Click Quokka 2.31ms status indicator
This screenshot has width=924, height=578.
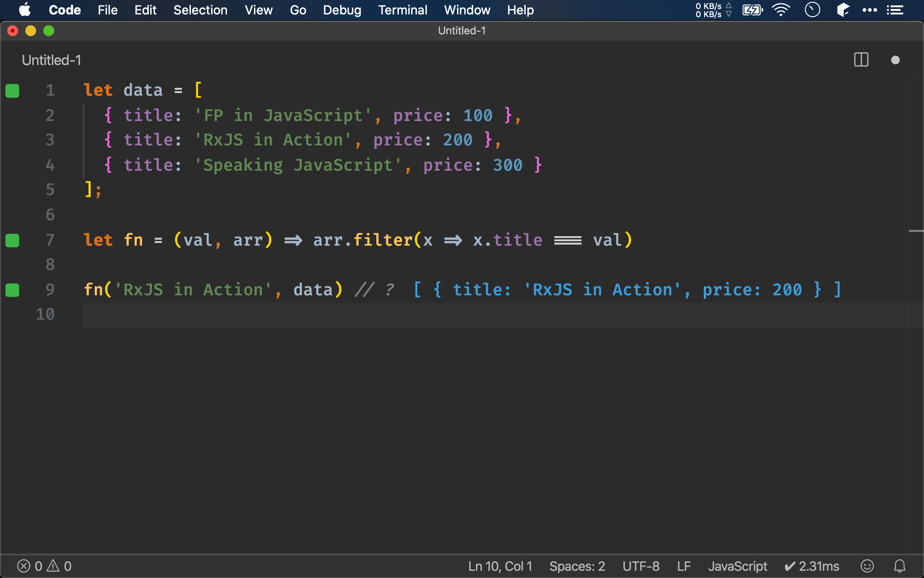(812, 566)
